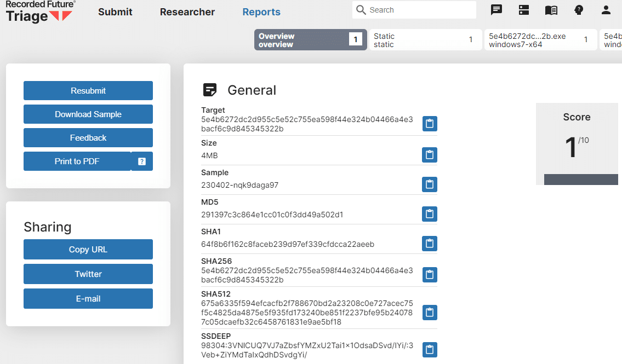
Task: Click the score value 1/10
Action: click(577, 147)
